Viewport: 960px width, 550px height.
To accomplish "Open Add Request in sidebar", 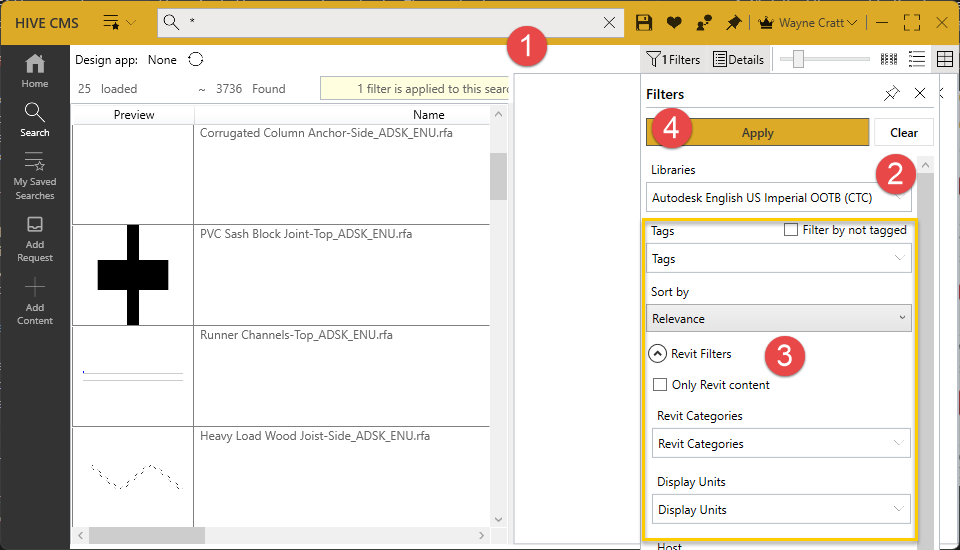I will click(35, 239).
